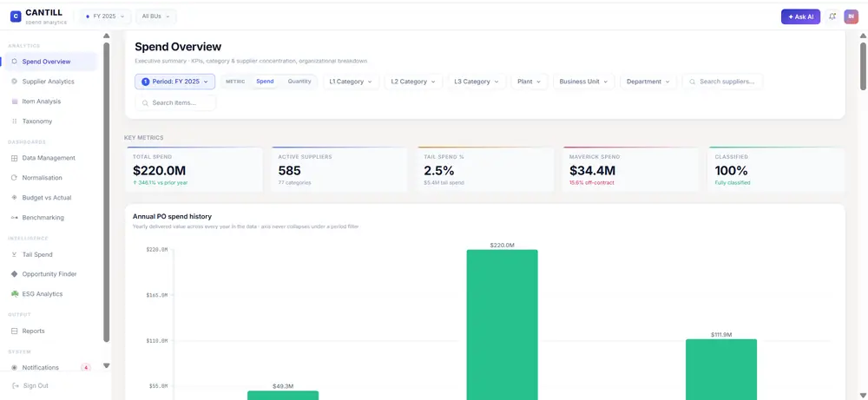Click the $220.0M chart bar
868x400 pixels.
(502, 325)
